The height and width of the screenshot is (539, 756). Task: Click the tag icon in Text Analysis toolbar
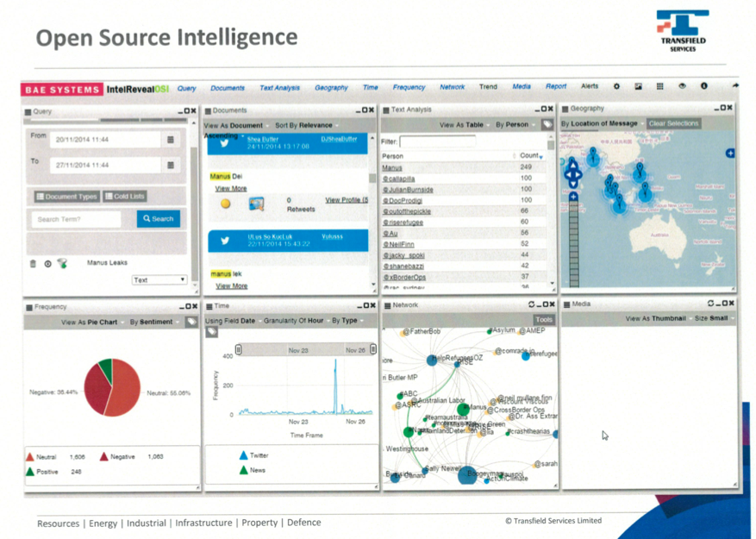click(547, 124)
